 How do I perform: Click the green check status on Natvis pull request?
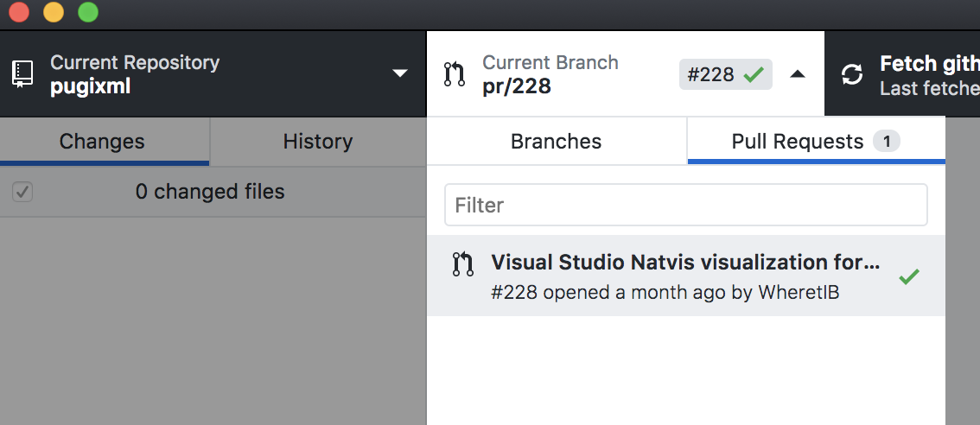click(x=909, y=276)
